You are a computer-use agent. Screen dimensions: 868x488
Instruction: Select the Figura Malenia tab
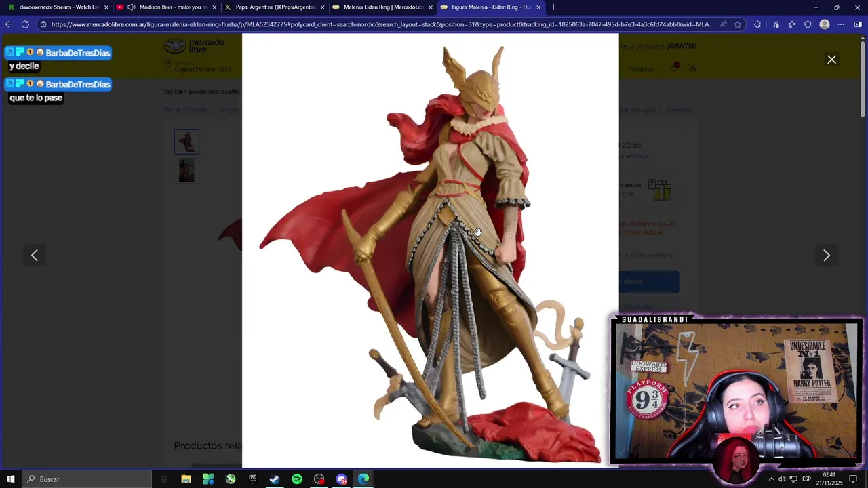(x=491, y=7)
